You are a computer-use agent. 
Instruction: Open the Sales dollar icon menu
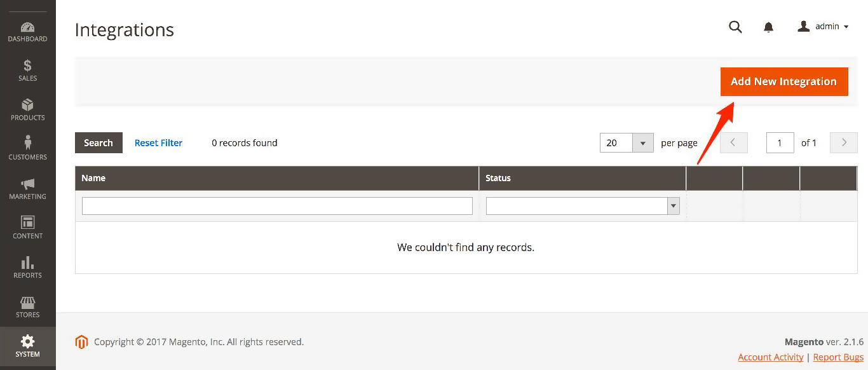[x=27, y=71]
